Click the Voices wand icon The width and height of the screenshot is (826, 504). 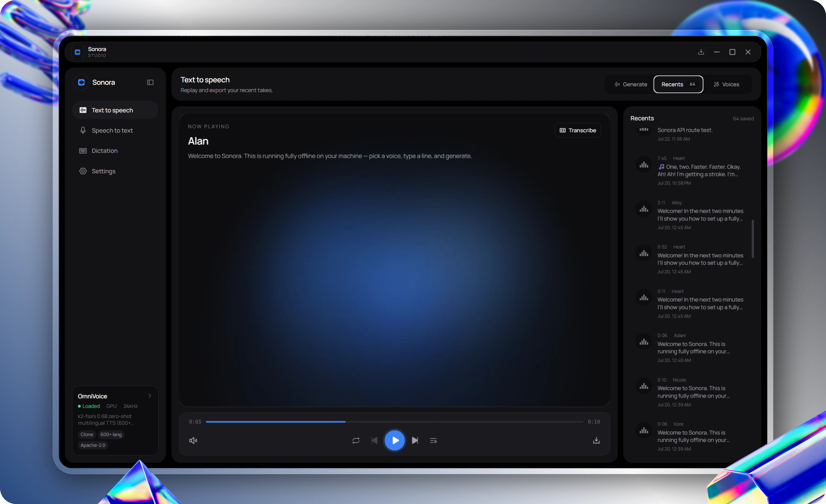click(x=716, y=84)
